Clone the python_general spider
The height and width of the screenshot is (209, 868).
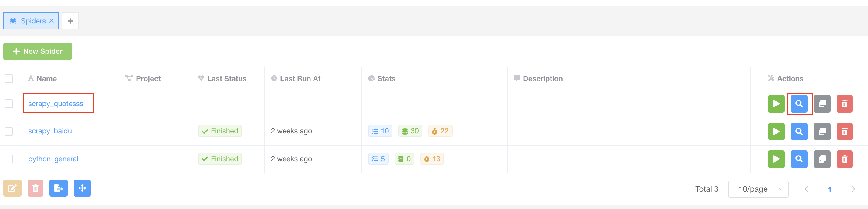pyautogui.click(x=822, y=159)
